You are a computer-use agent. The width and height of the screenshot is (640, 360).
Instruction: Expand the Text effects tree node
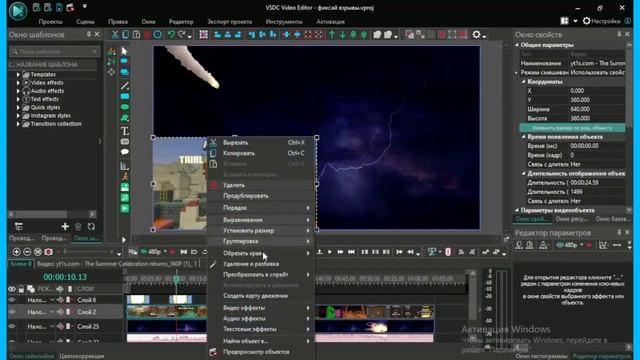18,99
